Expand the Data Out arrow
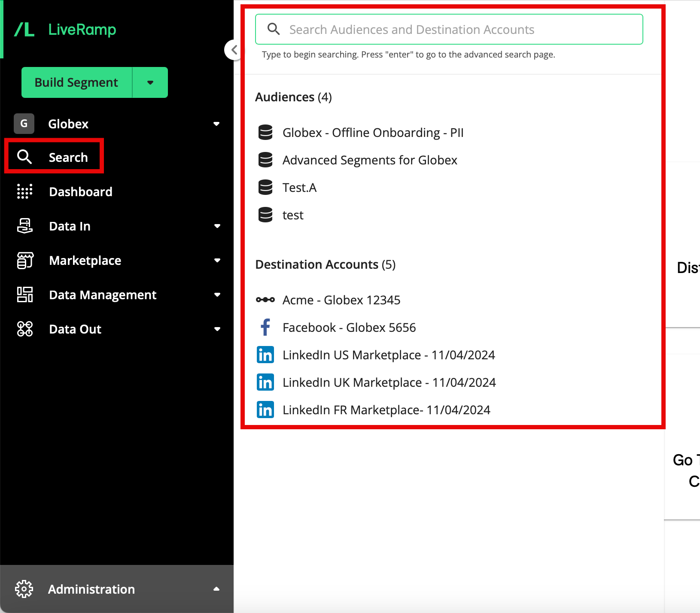700x613 pixels. pos(217,329)
